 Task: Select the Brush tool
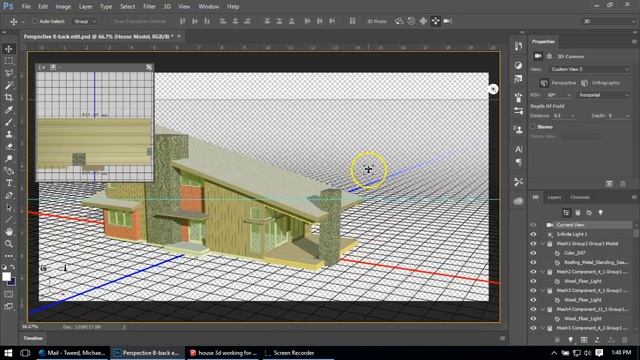click(9, 122)
